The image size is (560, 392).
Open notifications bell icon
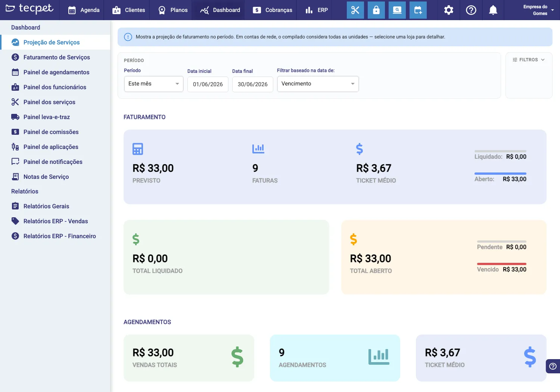click(493, 10)
